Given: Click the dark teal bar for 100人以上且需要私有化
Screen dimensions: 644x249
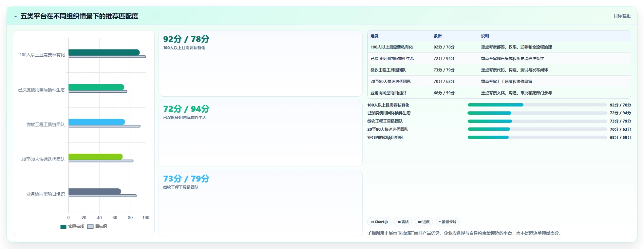Looking at the screenshot, I should click(104, 52).
